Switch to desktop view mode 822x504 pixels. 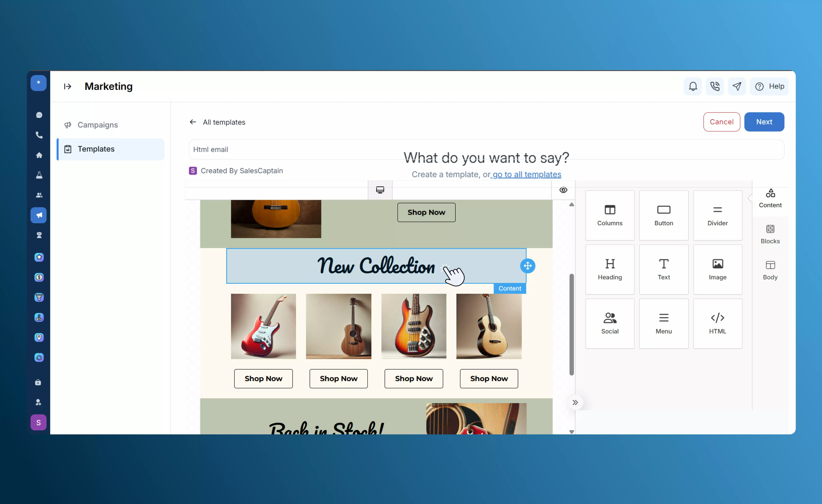click(380, 190)
